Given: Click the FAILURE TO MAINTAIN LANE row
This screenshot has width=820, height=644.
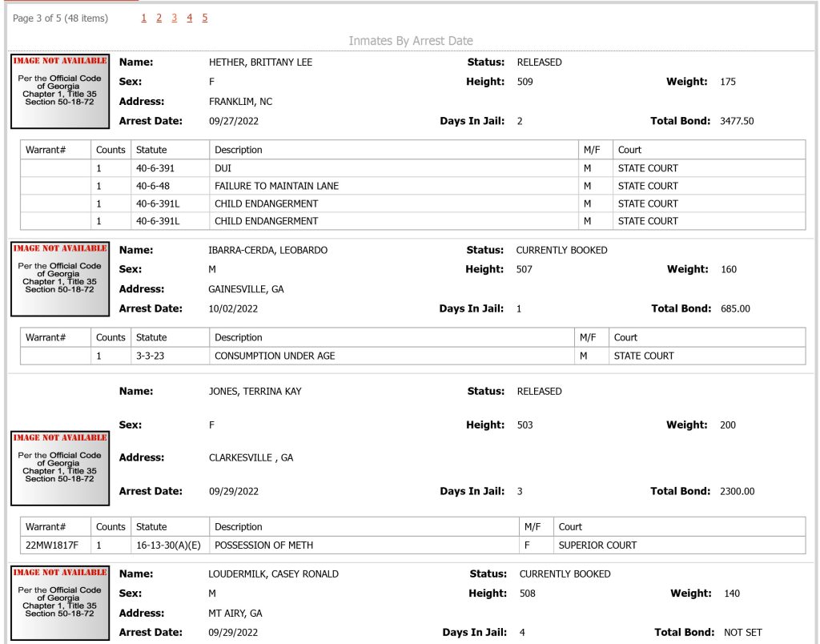Looking at the screenshot, I should click(x=412, y=187).
